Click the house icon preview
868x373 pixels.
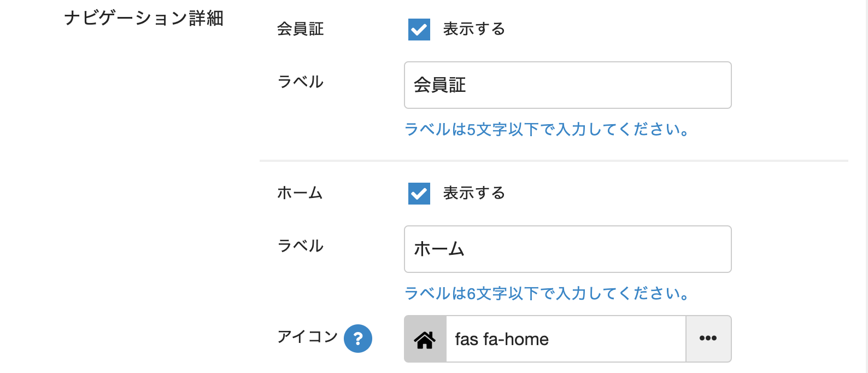point(425,339)
